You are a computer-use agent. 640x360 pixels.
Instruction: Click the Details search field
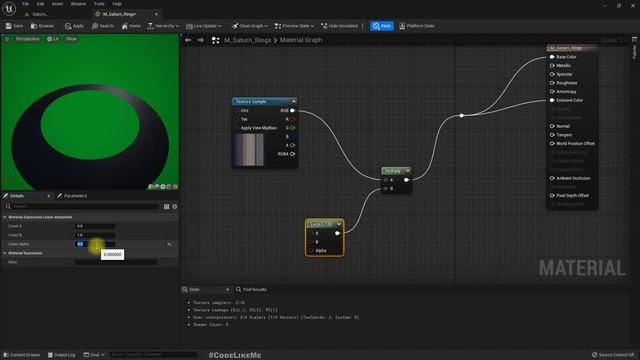[82, 207]
